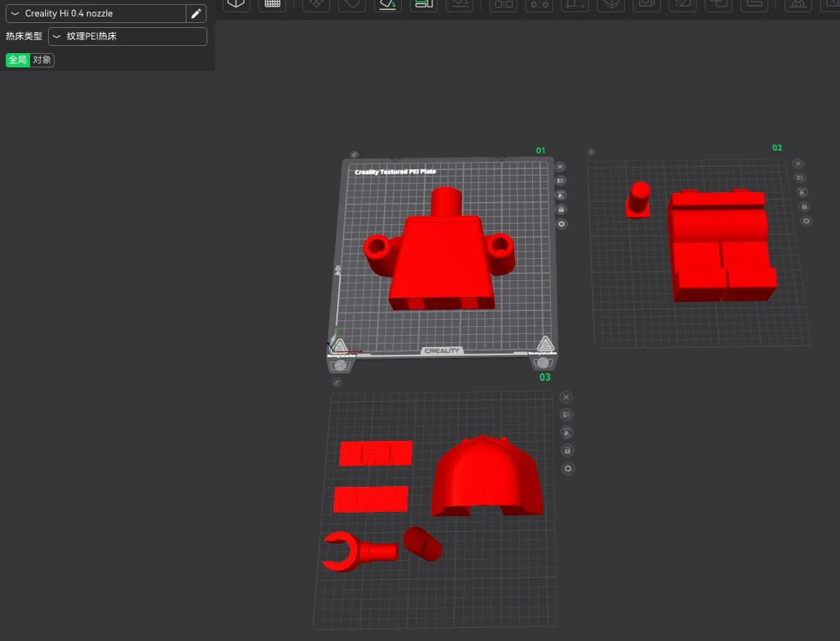Switch to the 全局 settings tab

pyautogui.click(x=18, y=60)
